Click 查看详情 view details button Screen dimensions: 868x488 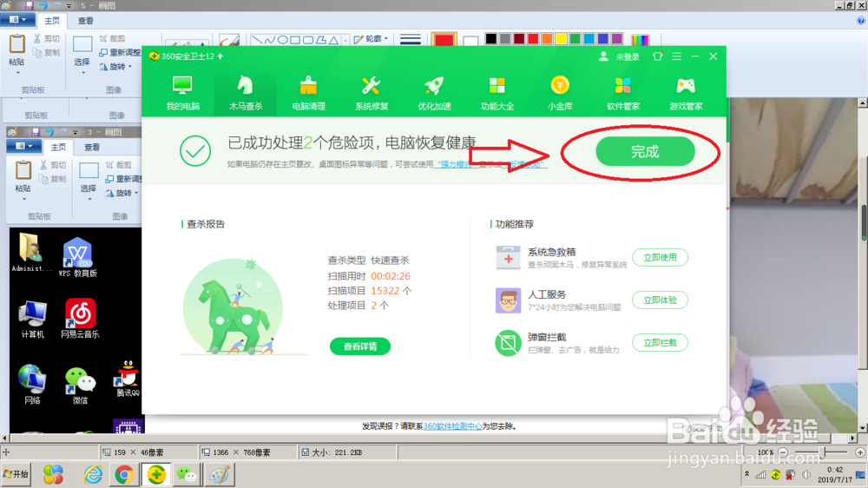[x=360, y=346]
